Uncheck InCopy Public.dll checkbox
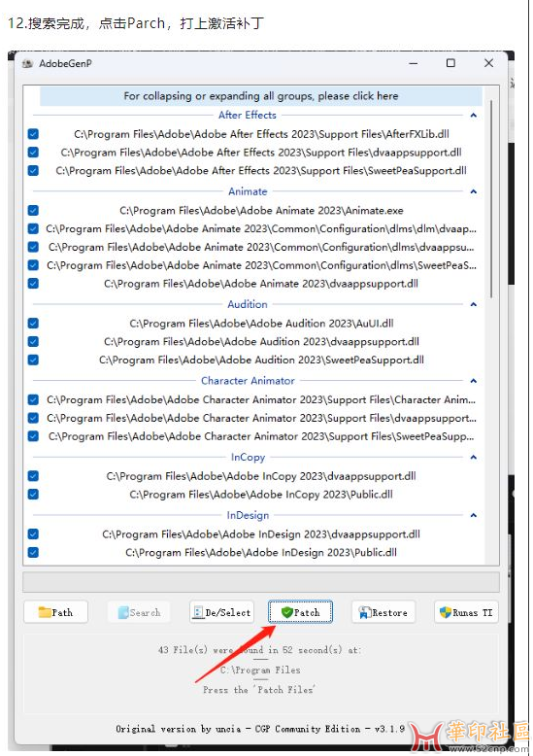533x756 pixels. point(33,495)
